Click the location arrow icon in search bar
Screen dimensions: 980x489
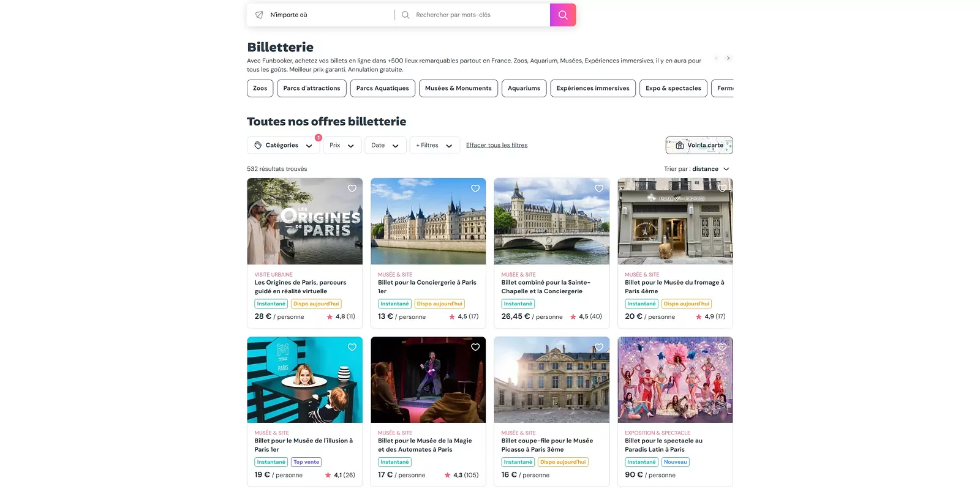[x=259, y=15]
